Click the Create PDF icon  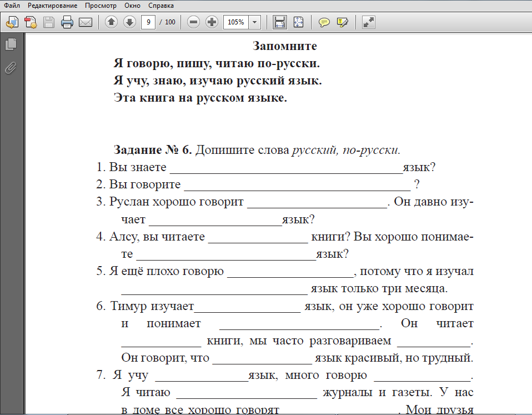pyautogui.click(x=31, y=22)
